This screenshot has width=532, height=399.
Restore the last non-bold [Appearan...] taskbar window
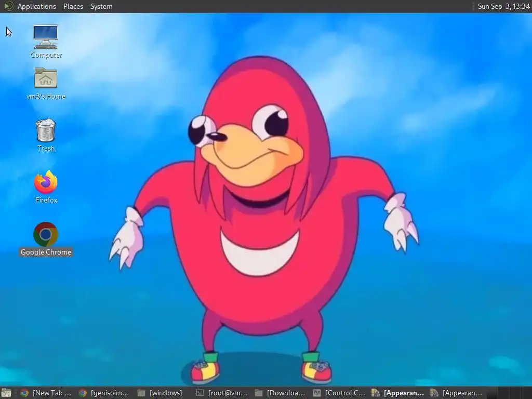tap(457, 393)
